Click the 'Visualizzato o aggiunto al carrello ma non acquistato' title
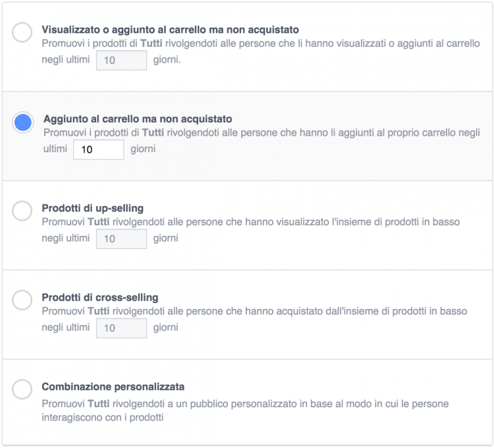 click(170, 30)
